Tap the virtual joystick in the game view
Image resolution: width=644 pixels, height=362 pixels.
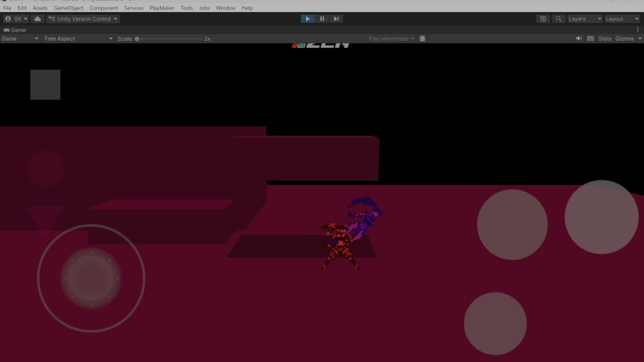[x=91, y=278]
